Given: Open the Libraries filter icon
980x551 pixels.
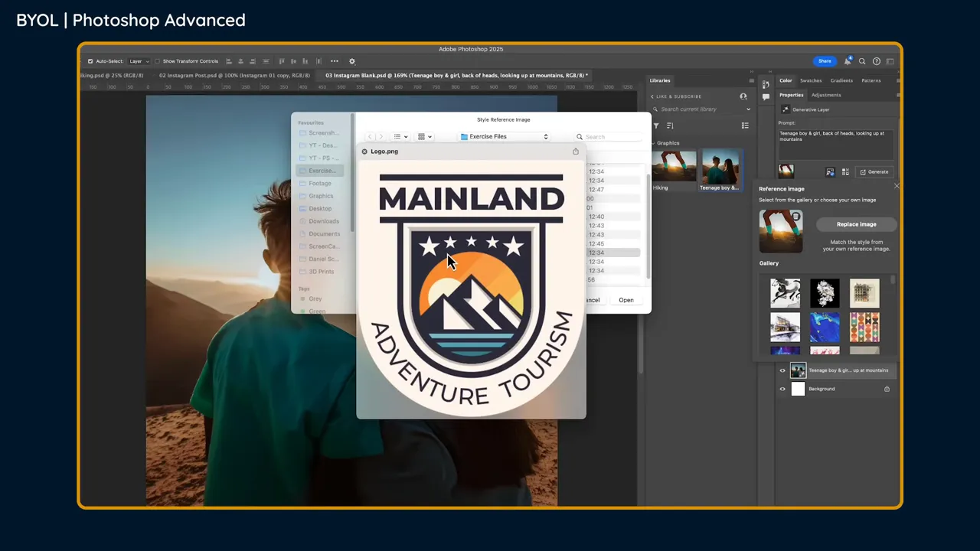Looking at the screenshot, I should pos(656,126).
